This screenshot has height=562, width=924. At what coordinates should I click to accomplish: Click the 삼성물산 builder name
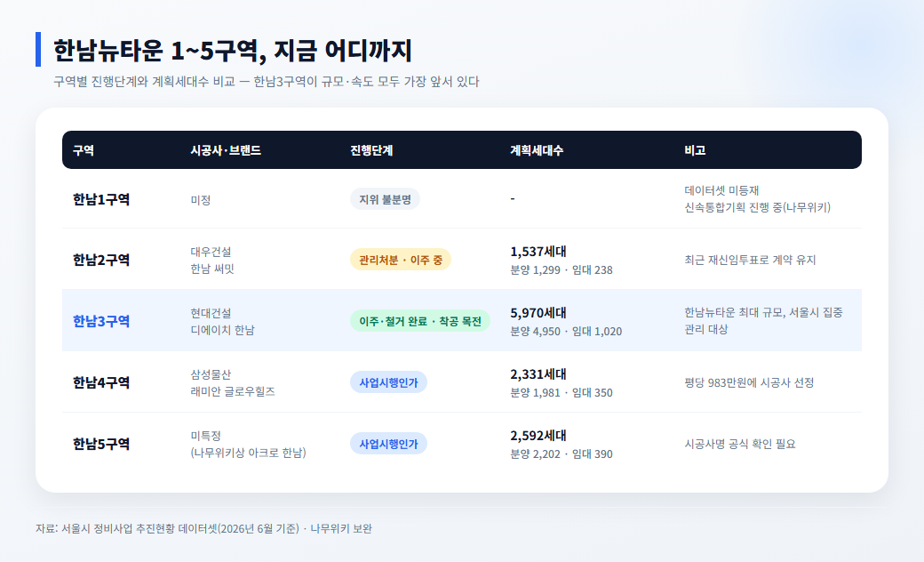pos(211,374)
